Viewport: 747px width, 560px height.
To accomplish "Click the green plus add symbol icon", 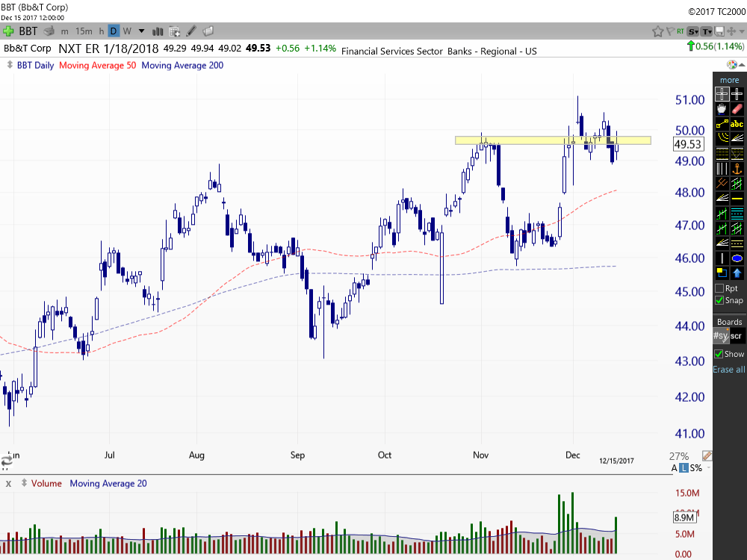I will coord(8,31).
